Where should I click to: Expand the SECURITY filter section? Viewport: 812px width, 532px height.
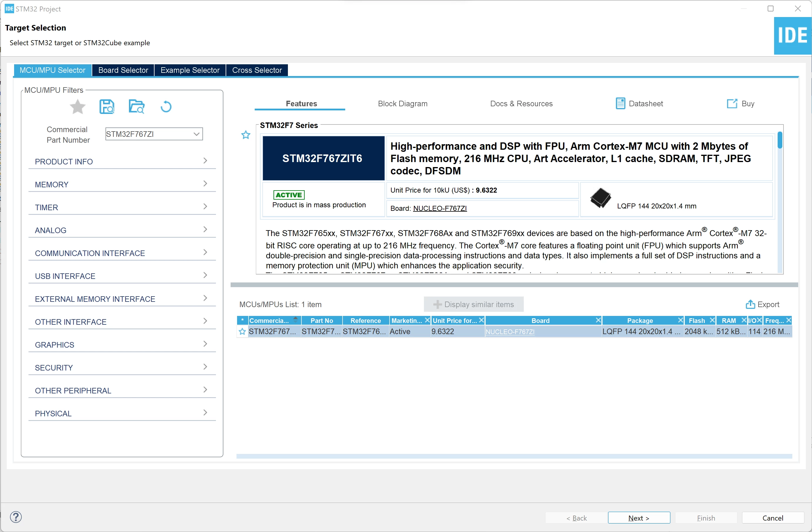tap(122, 367)
